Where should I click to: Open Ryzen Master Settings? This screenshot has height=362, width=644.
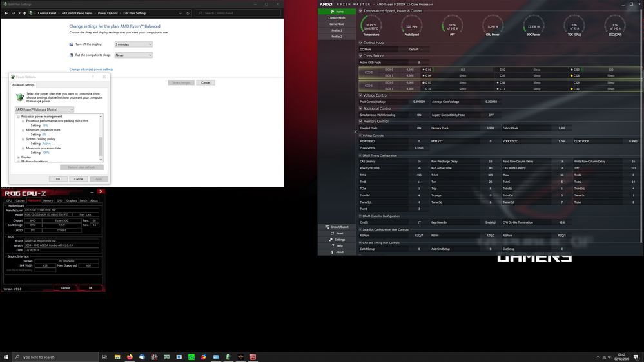coord(337,240)
